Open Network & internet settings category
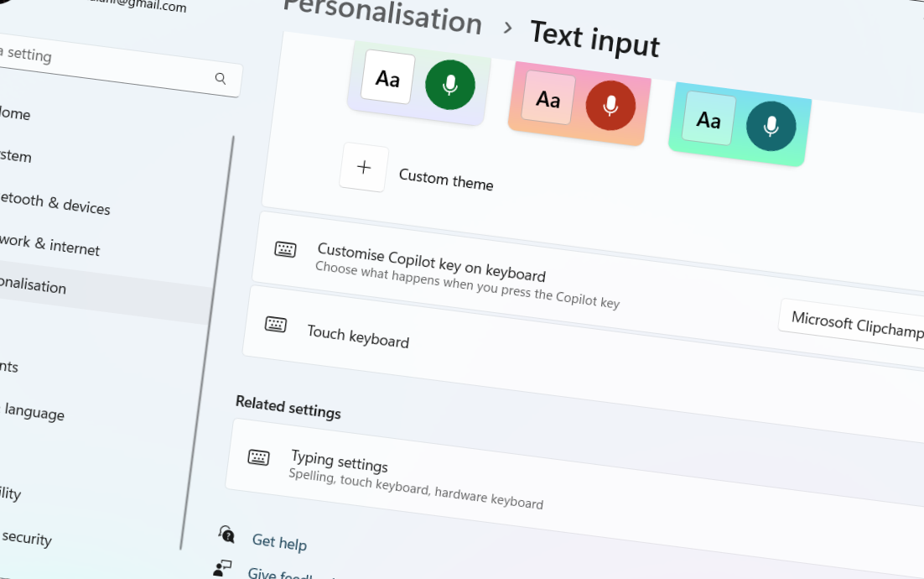The height and width of the screenshot is (579, 924). point(49,244)
